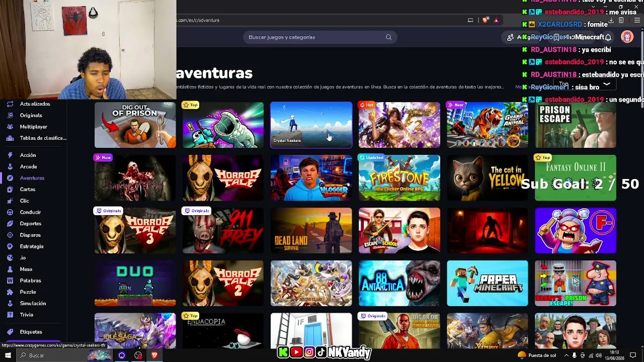This screenshot has width=644, height=362.
Task: Launch the first Horror Tale game
Action: click(x=223, y=178)
